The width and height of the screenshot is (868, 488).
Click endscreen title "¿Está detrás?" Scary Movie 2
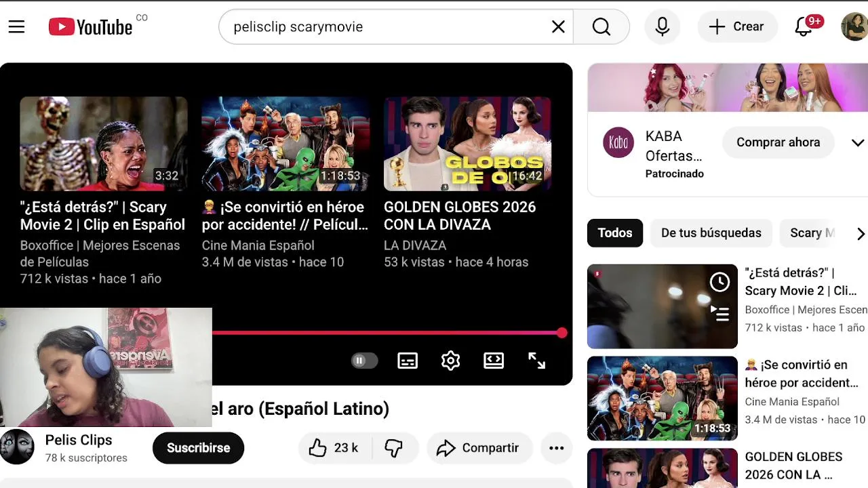click(x=102, y=216)
